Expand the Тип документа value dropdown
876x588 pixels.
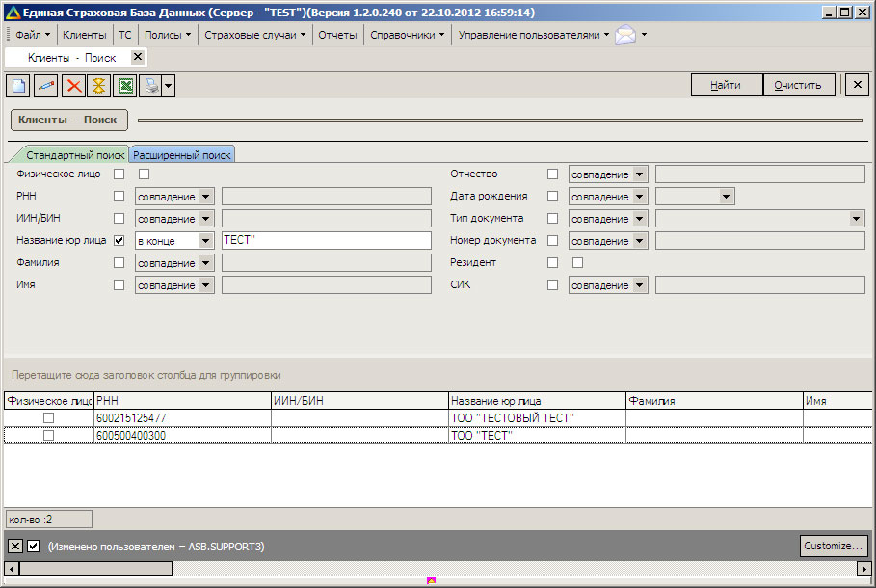point(857,219)
